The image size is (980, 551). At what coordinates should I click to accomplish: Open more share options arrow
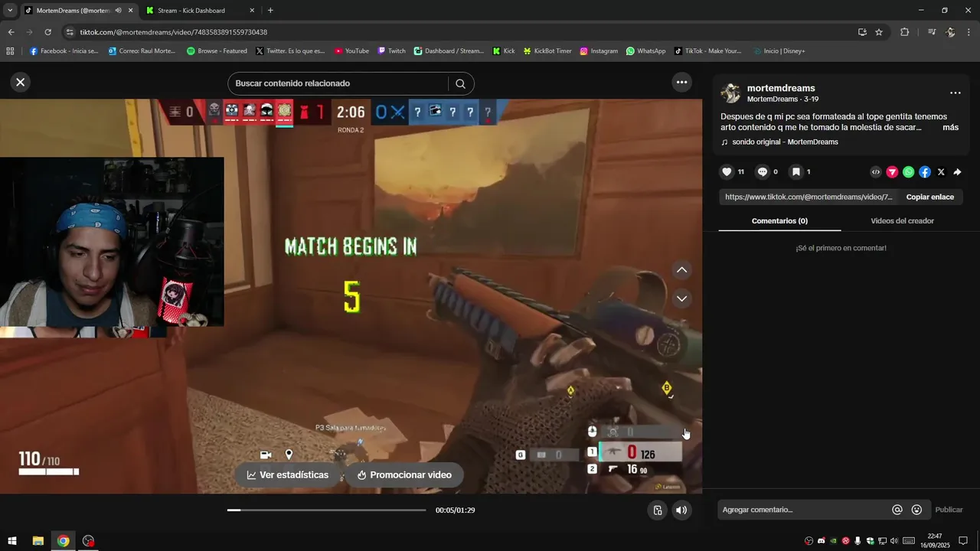957,172
